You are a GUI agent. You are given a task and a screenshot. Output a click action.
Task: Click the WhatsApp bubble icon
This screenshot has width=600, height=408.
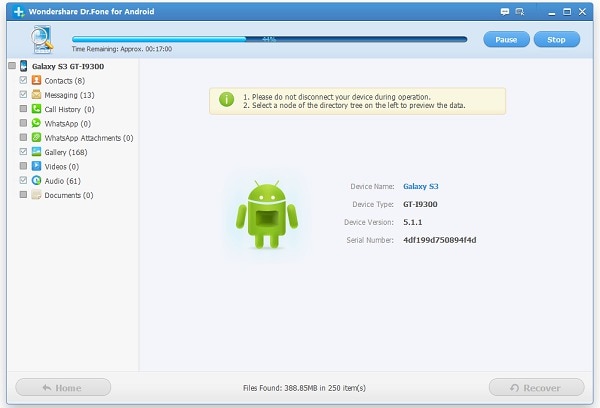[36, 123]
